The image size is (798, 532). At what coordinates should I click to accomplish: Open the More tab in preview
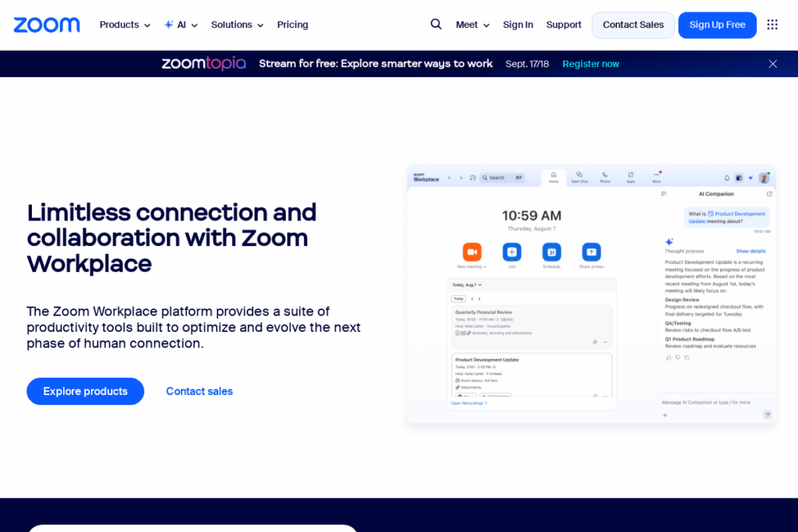point(656,178)
